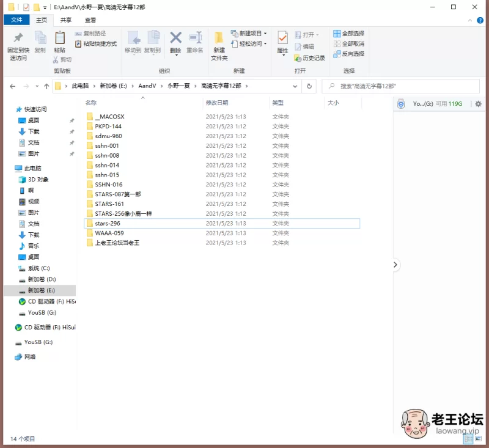Select 3D 对象 in the sidebar
The height and width of the screenshot is (448, 489).
[x=34, y=180]
